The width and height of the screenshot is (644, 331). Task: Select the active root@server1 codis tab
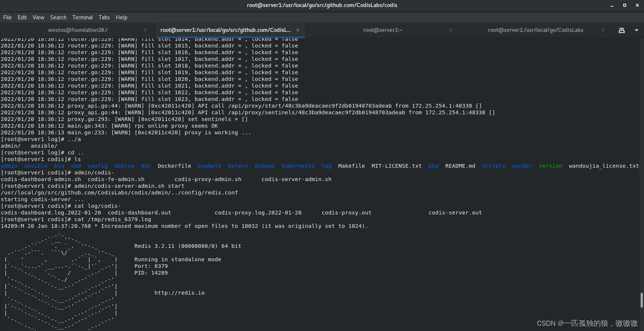pos(225,30)
